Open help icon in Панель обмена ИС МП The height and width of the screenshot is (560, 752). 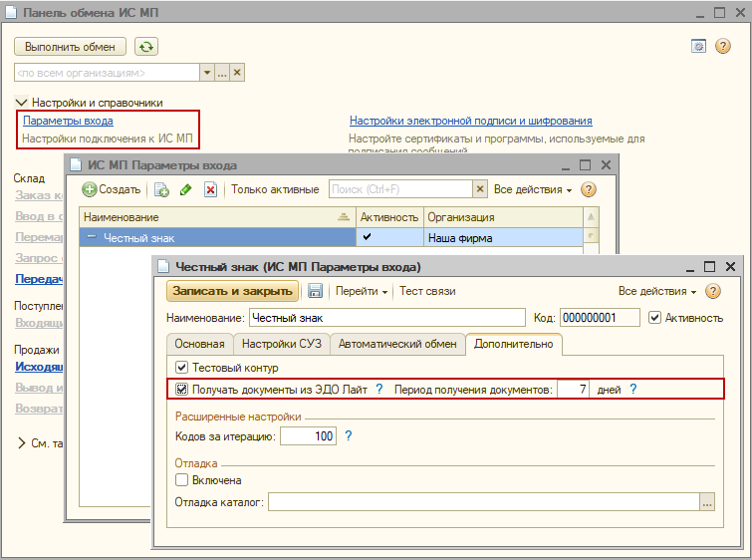coord(723,46)
